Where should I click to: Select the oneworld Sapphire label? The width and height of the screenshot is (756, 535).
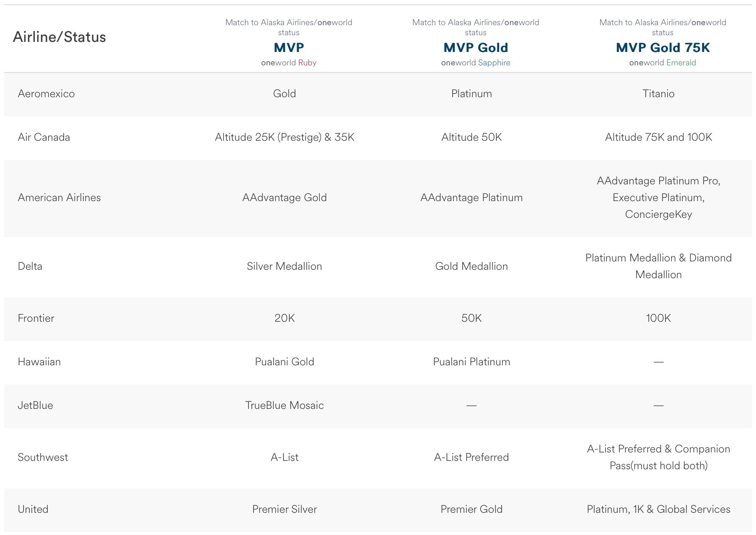[476, 63]
